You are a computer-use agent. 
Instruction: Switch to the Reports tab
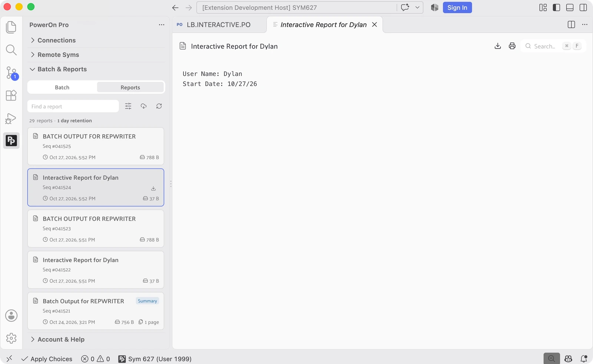tap(130, 87)
